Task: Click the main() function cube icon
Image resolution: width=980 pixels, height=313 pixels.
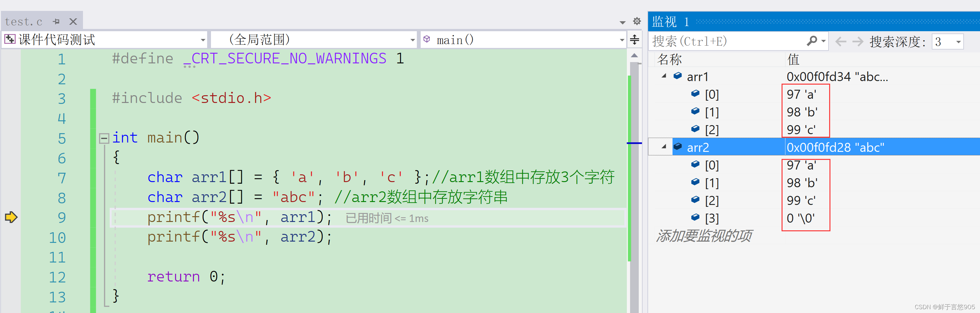Action: pos(427,39)
